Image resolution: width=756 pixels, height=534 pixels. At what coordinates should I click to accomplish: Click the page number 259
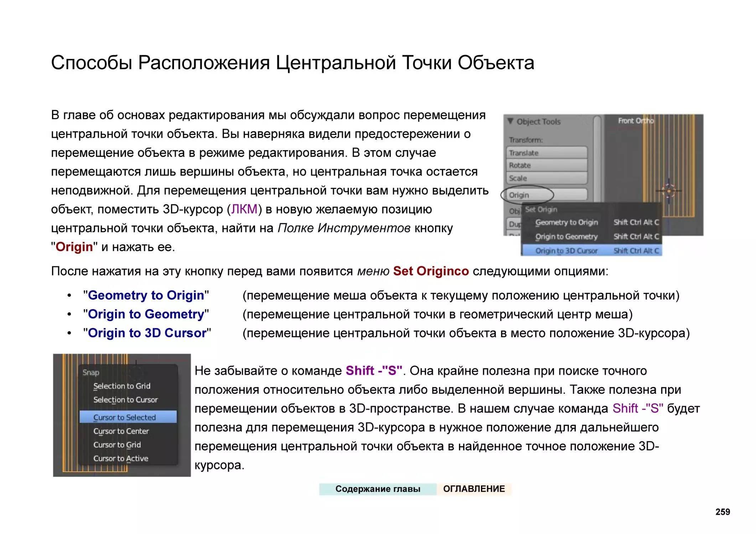(723, 512)
